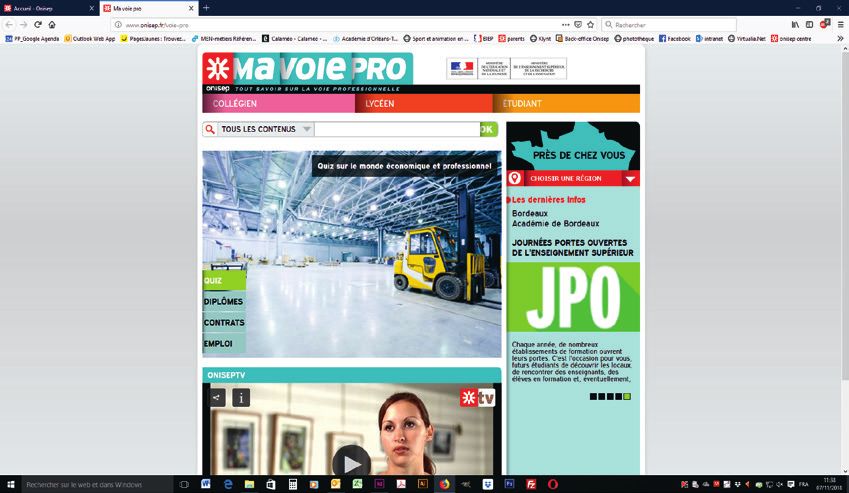Show more bookmarks with the chevron

[x=838, y=38]
